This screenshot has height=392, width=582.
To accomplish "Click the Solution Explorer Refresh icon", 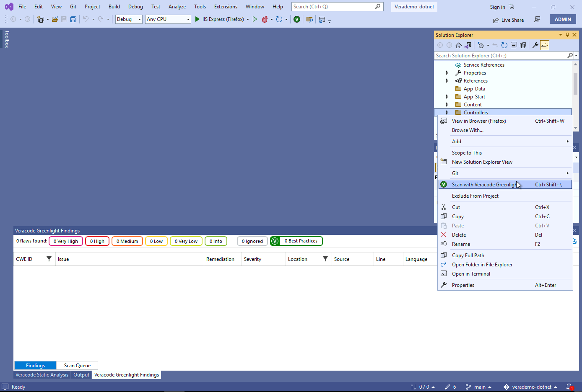I will (x=504, y=45).
